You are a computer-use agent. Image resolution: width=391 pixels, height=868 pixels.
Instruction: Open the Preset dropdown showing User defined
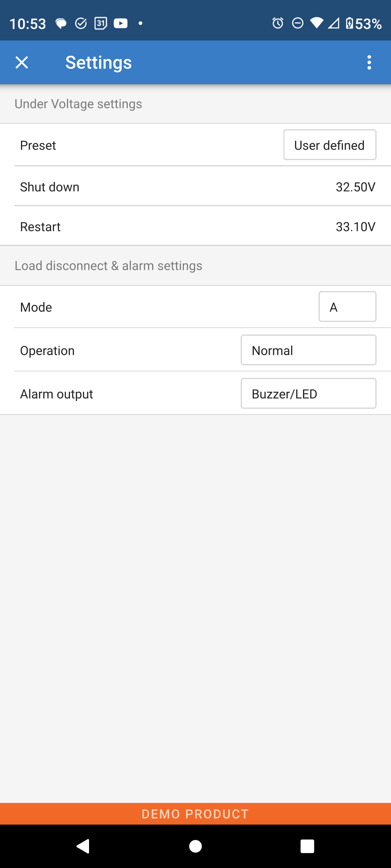329,145
